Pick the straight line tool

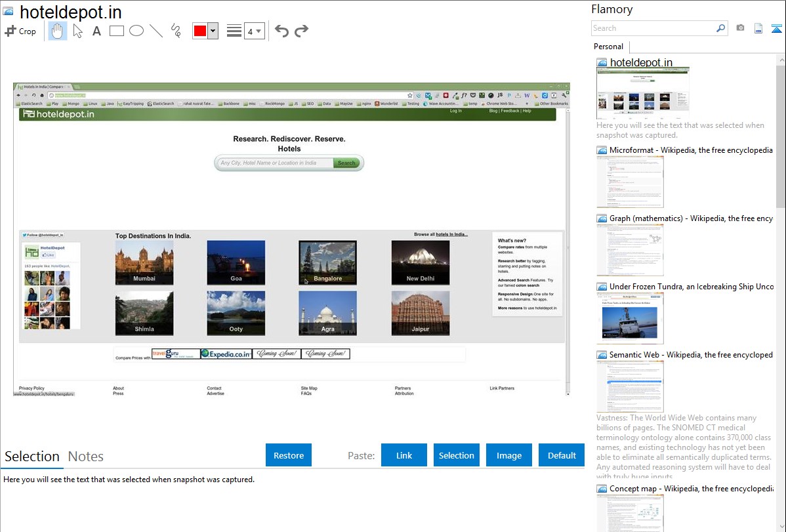[156, 31]
